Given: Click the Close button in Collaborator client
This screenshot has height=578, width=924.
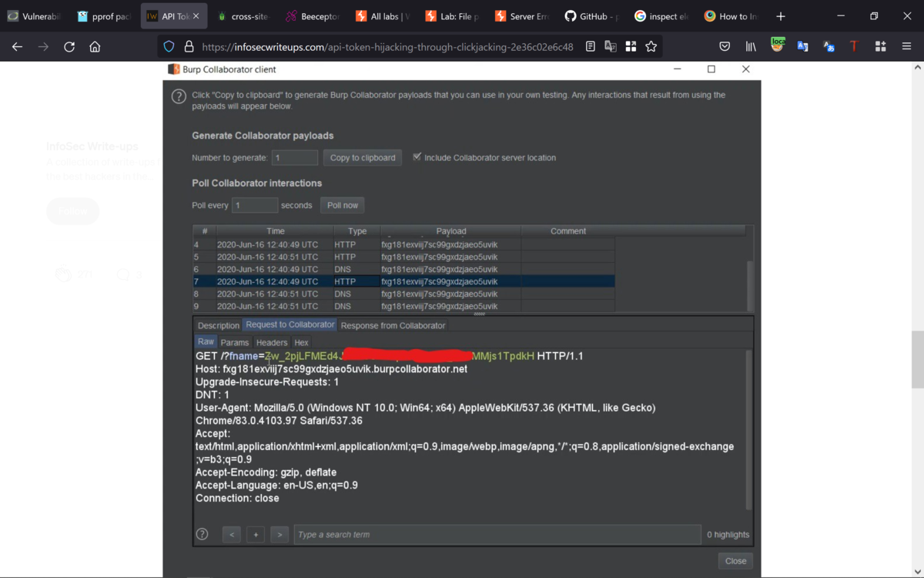Looking at the screenshot, I should coord(735,561).
